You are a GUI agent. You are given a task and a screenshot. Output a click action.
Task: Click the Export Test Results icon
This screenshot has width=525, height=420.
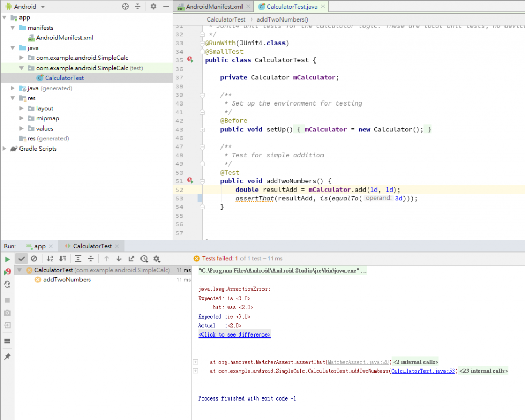point(131,259)
